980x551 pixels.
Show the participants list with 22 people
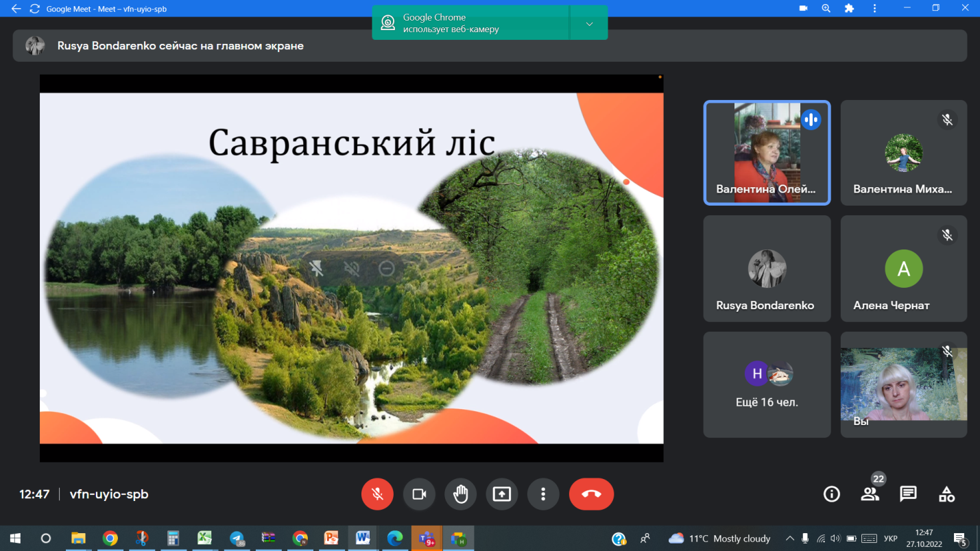[x=870, y=494]
